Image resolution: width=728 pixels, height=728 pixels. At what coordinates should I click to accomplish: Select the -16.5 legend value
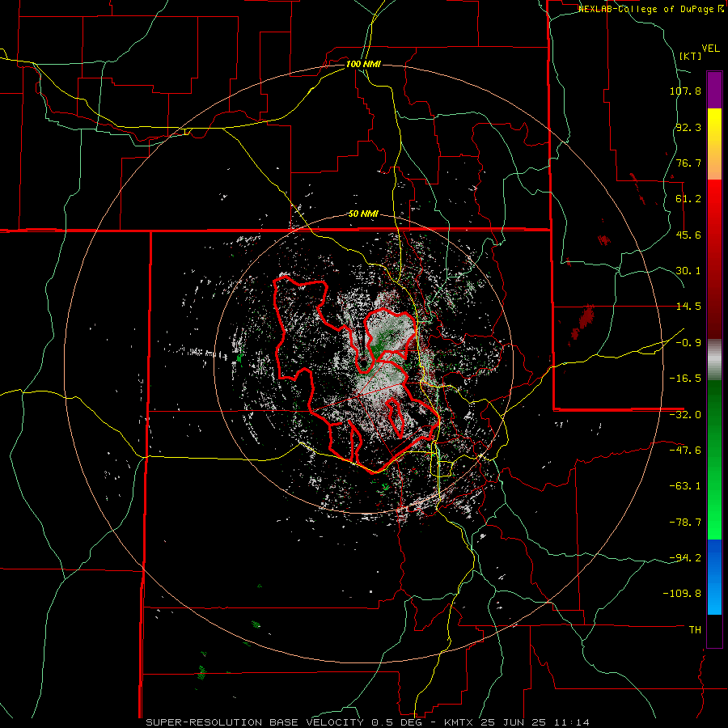[685, 379]
